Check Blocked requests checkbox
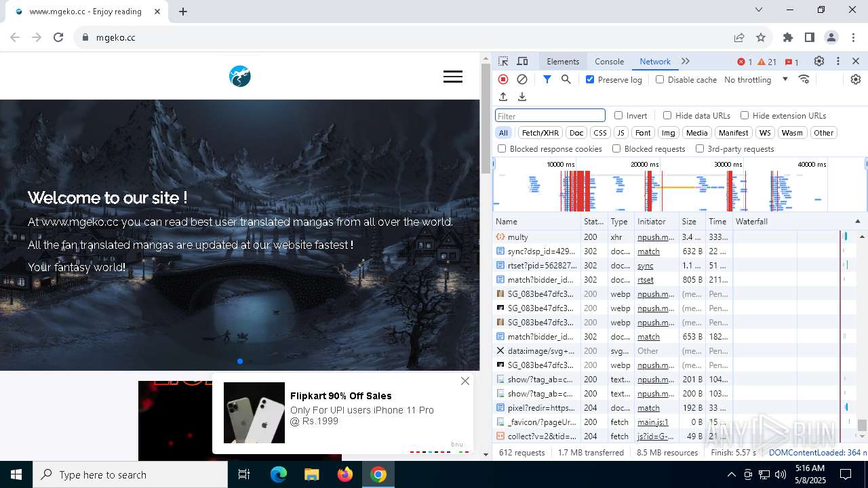 point(616,148)
